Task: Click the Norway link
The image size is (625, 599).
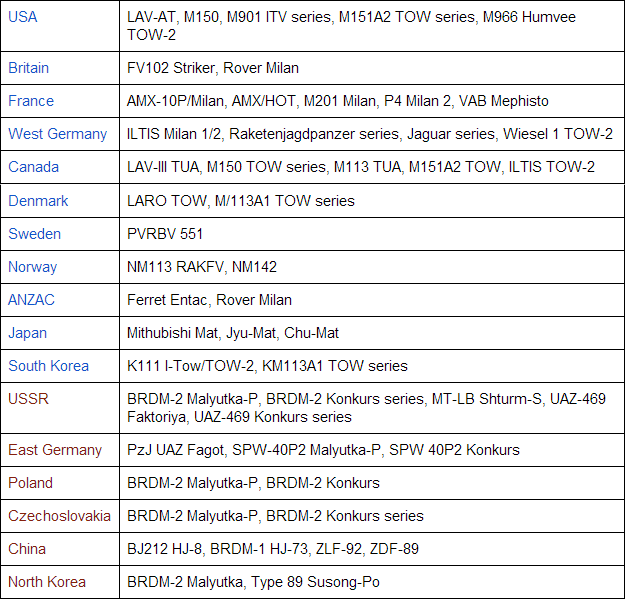Action: point(33,266)
